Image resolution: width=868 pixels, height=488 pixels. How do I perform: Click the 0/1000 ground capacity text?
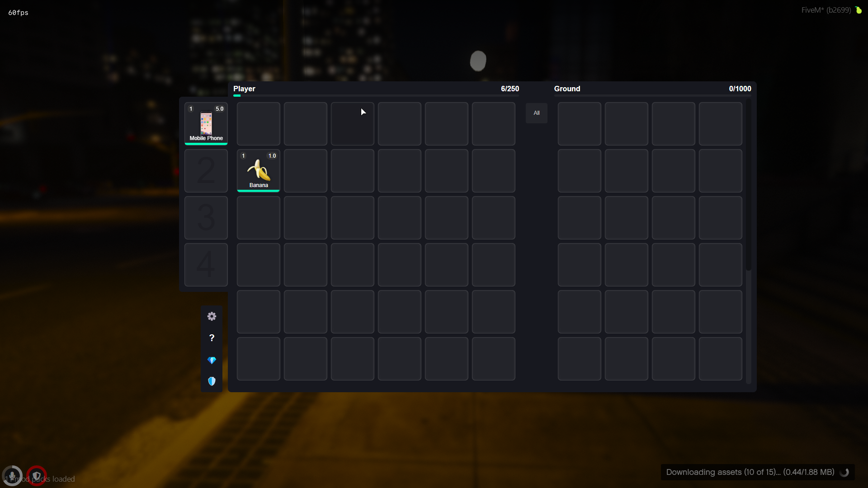point(740,89)
